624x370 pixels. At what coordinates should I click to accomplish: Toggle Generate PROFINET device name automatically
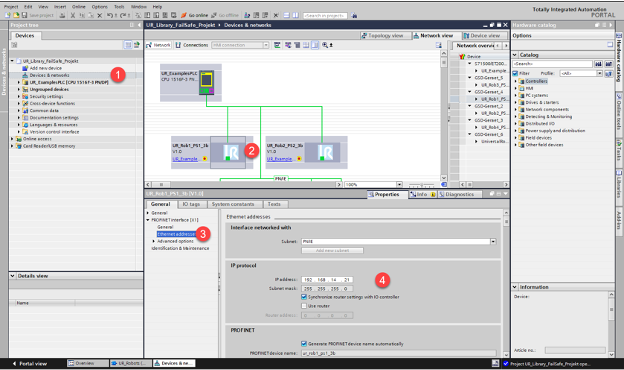304,343
